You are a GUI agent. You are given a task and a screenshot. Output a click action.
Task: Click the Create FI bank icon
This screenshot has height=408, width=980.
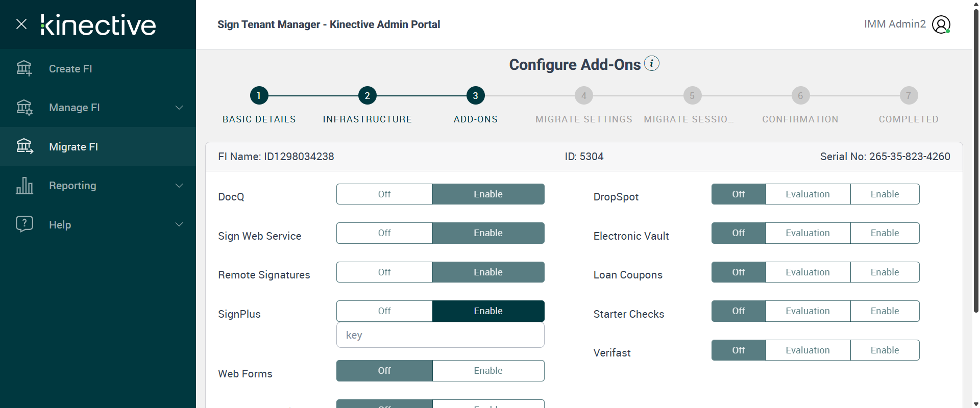tap(24, 68)
